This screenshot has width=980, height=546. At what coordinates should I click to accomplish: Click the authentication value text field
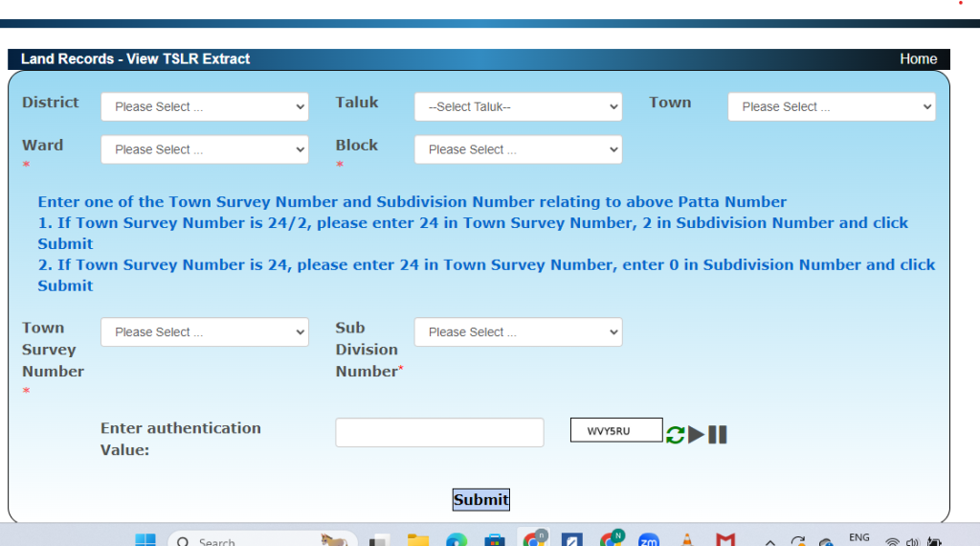point(439,432)
